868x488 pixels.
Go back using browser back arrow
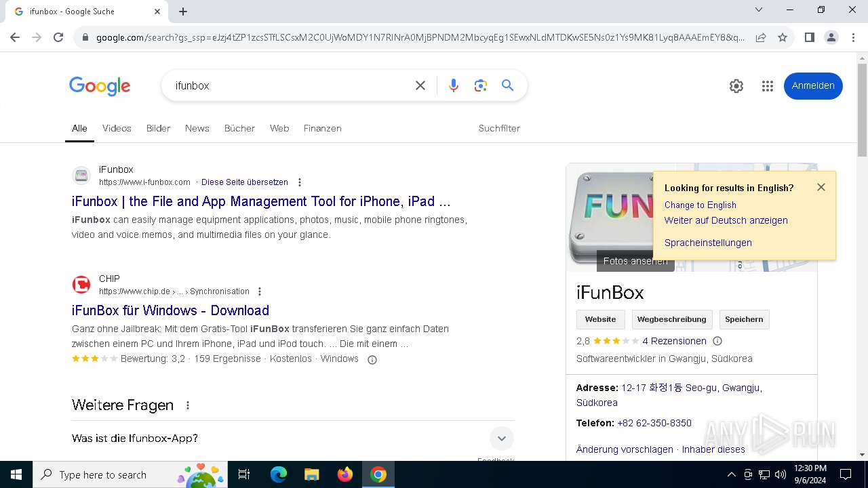[x=15, y=37]
